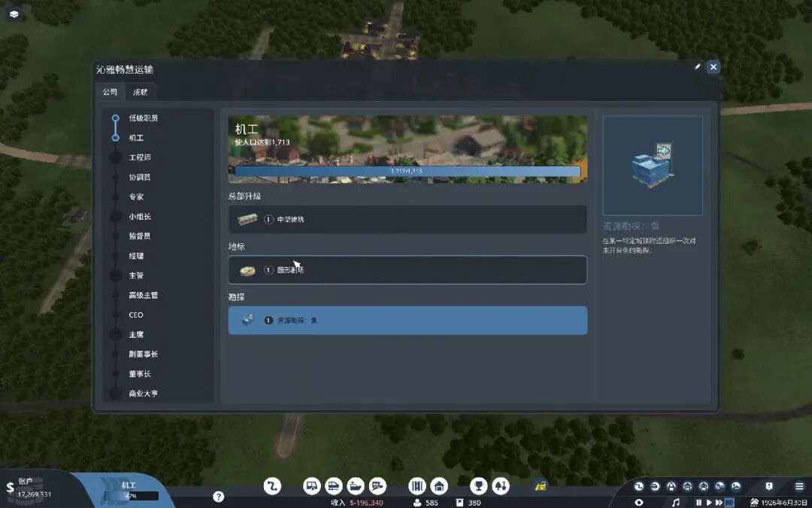Open the aircraft construction menu
Image resolution: width=812 pixels, height=508 pixels.
[377, 485]
